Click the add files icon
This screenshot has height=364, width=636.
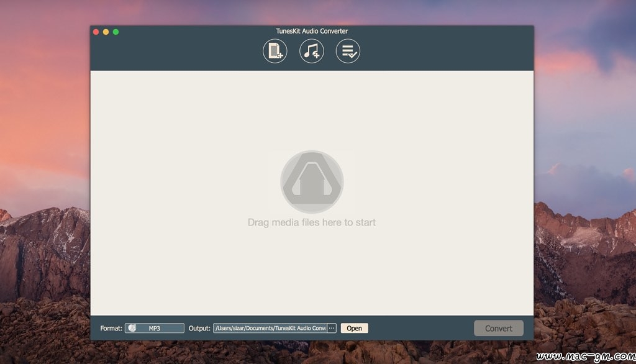tap(275, 51)
